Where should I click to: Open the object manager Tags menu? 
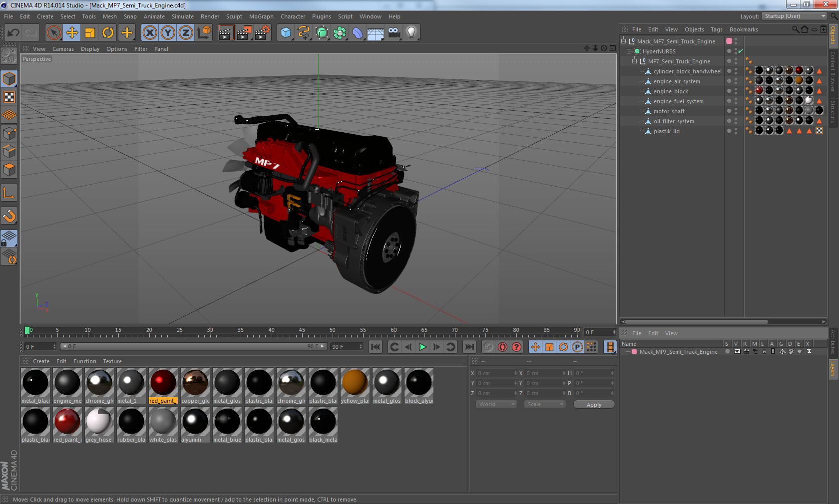point(717,29)
